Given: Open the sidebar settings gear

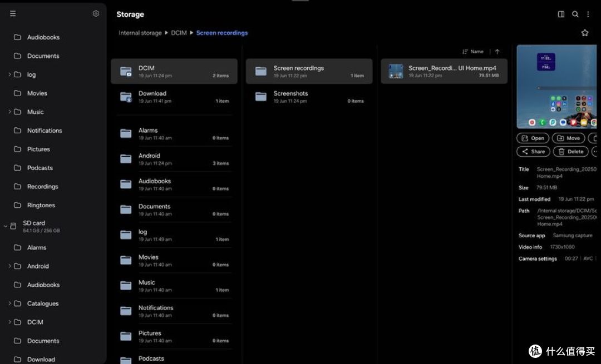Looking at the screenshot, I should [96, 14].
